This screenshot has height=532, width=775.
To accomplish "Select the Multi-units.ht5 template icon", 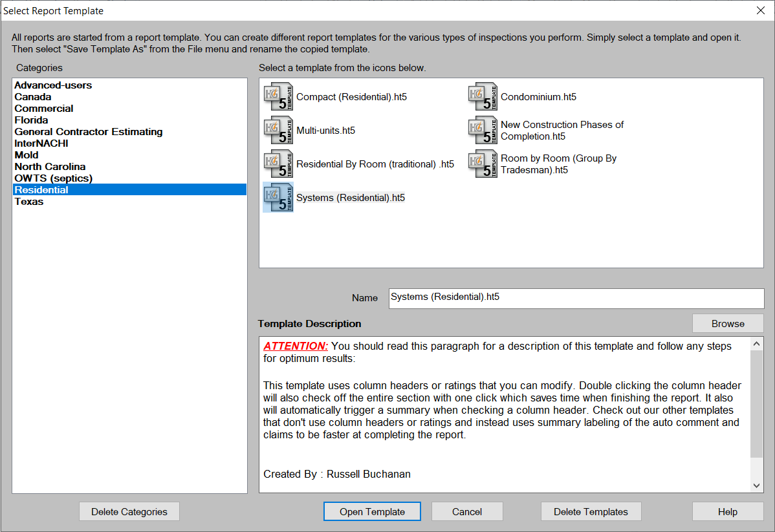I will click(x=278, y=130).
